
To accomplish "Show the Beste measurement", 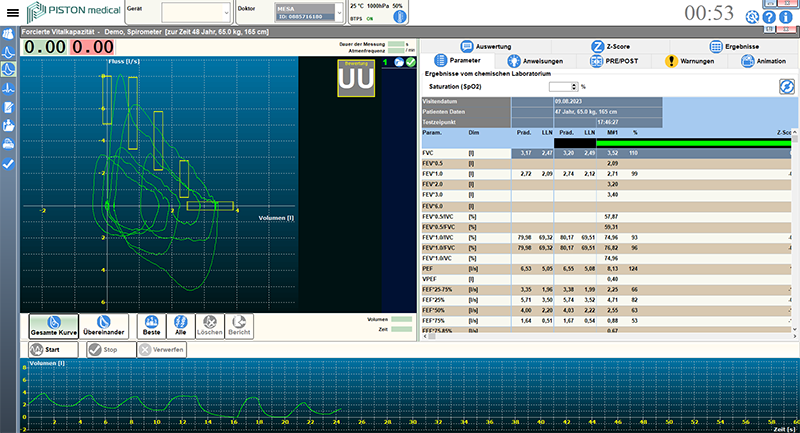I will pos(151,326).
